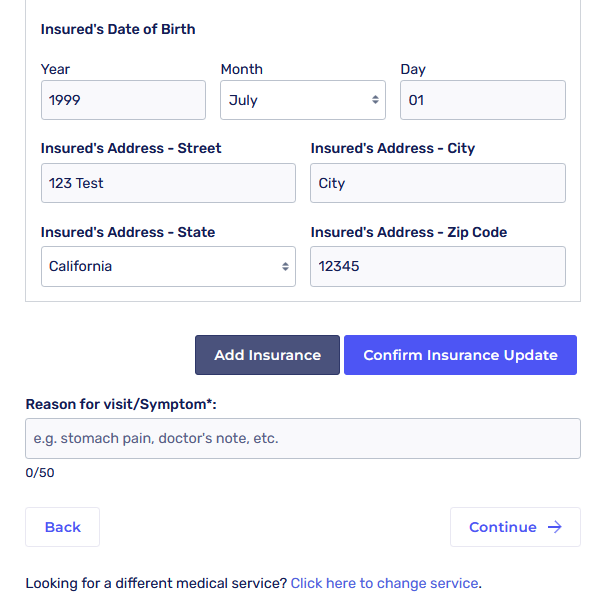Click the 'Reason for visit/Symptom*' label
The image size is (611, 614).
(121, 404)
